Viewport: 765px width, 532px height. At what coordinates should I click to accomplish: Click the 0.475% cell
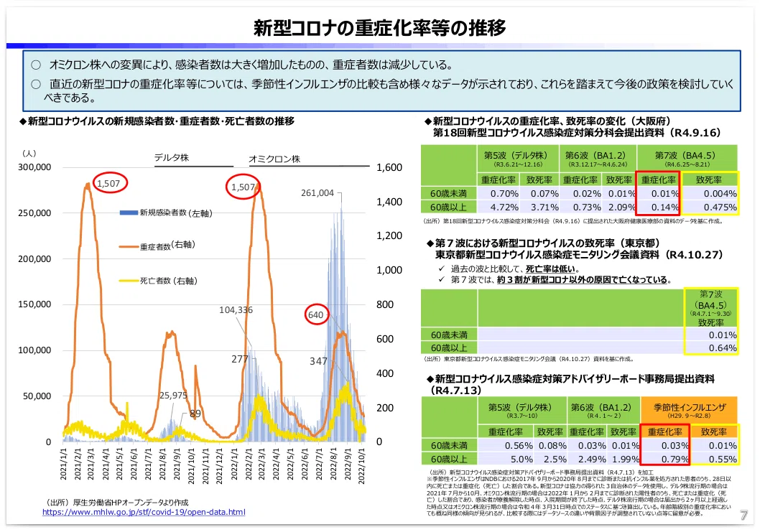point(710,207)
